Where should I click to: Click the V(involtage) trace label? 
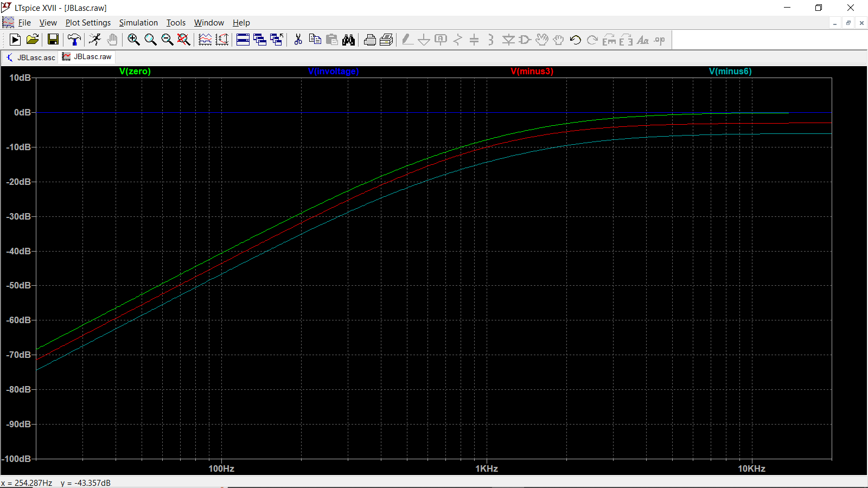[334, 72]
